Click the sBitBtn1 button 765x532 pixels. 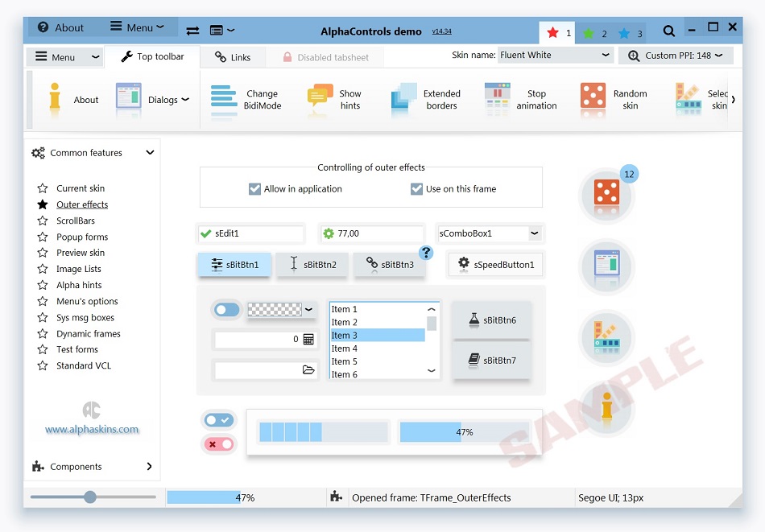pos(234,265)
